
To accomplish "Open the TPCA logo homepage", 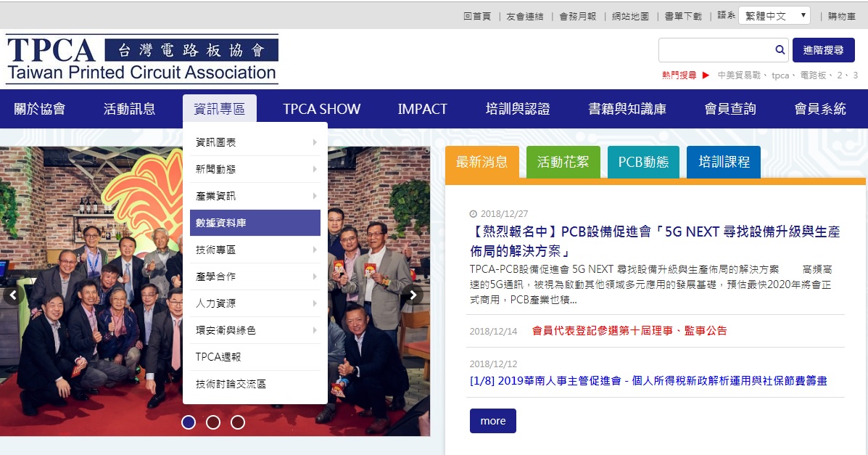I will [x=142, y=60].
